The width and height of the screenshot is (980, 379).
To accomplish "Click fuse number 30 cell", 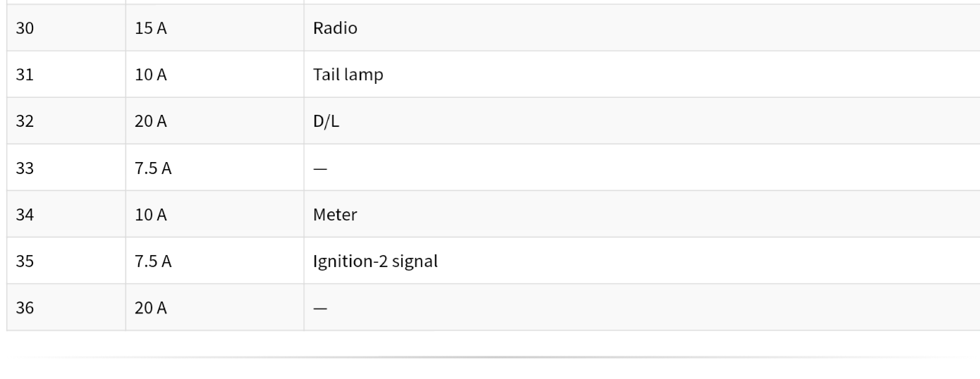I will point(66,27).
